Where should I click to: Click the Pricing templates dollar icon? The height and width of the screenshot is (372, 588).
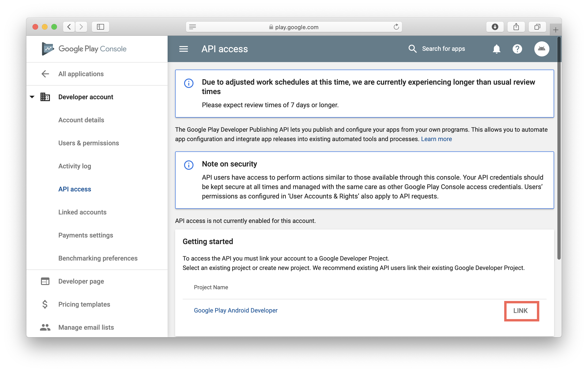tap(45, 304)
